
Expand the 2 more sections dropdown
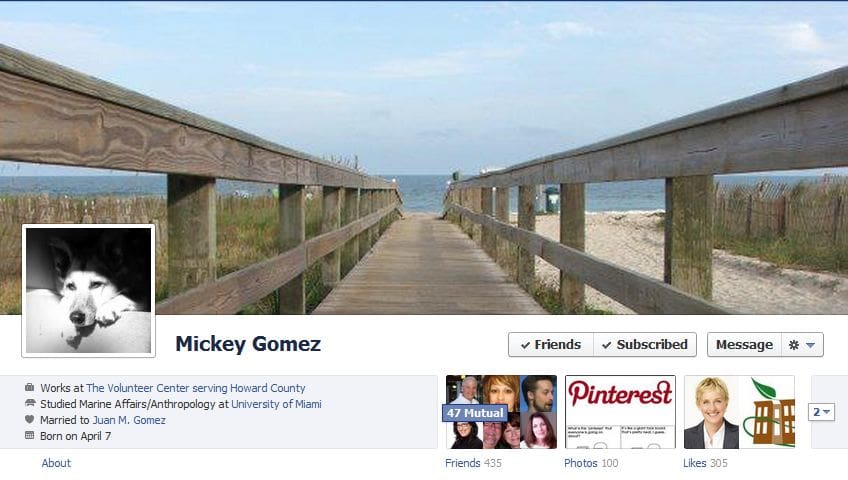pyautogui.click(x=821, y=412)
